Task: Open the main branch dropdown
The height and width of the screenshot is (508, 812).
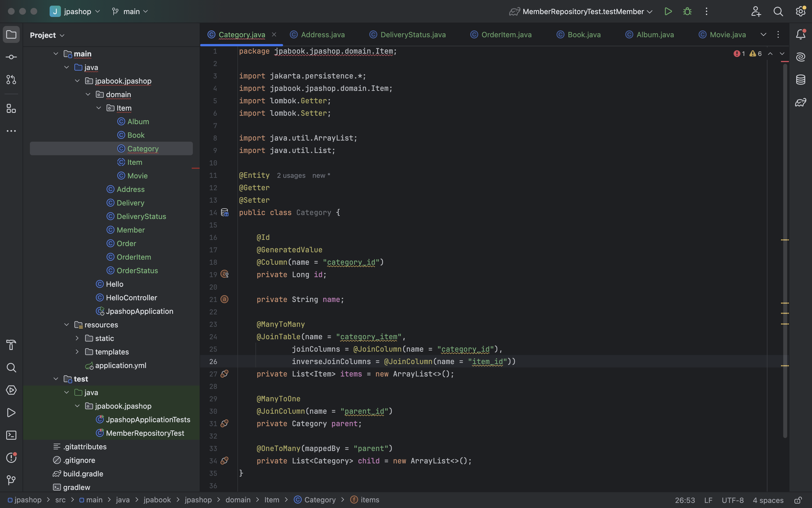Action: point(129,11)
